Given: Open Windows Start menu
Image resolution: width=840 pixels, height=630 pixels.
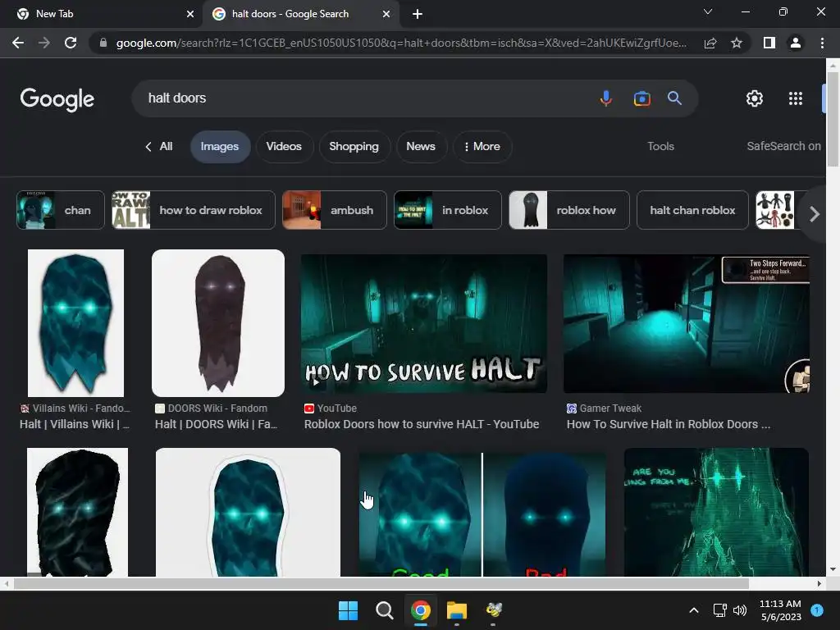Looking at the screenshot, I should [x=348, y=610].
